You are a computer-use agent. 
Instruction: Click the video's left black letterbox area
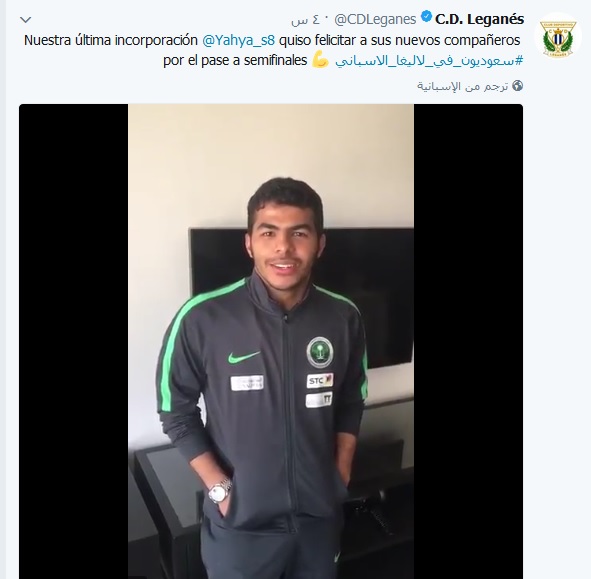pyautogui.click(x=73, y=342)
